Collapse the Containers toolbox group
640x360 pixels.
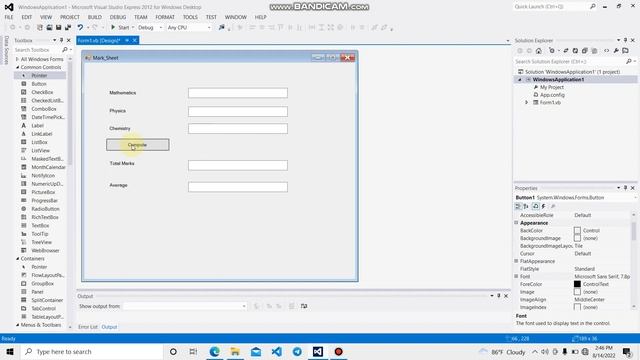point(18,259)
